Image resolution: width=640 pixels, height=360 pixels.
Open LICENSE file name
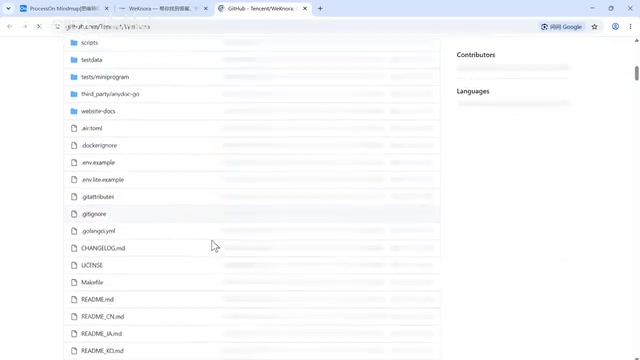pos(92,265)
